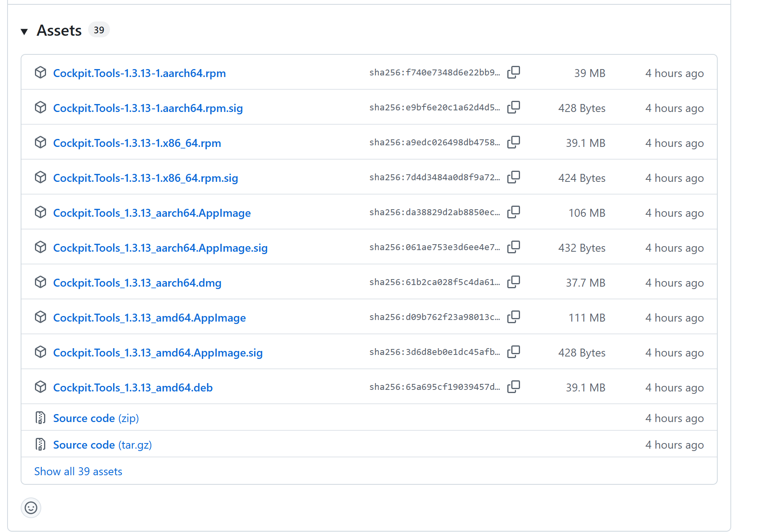Click hash text sha256:7d4d3484a0d8f9a72…
Viewport: 782px width, 532px height.
[435, 177]
